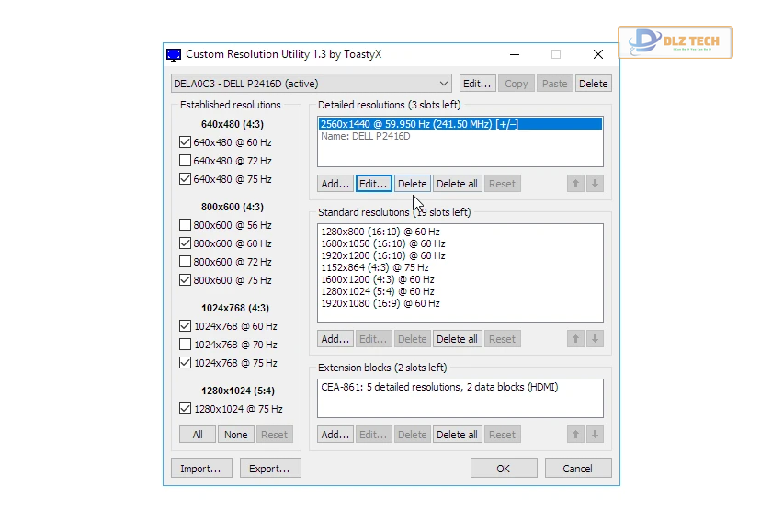772x532 pixels.
Task: Enable 800x600 @ 72 Hz checkbox
Action: (x=185, y=261)
